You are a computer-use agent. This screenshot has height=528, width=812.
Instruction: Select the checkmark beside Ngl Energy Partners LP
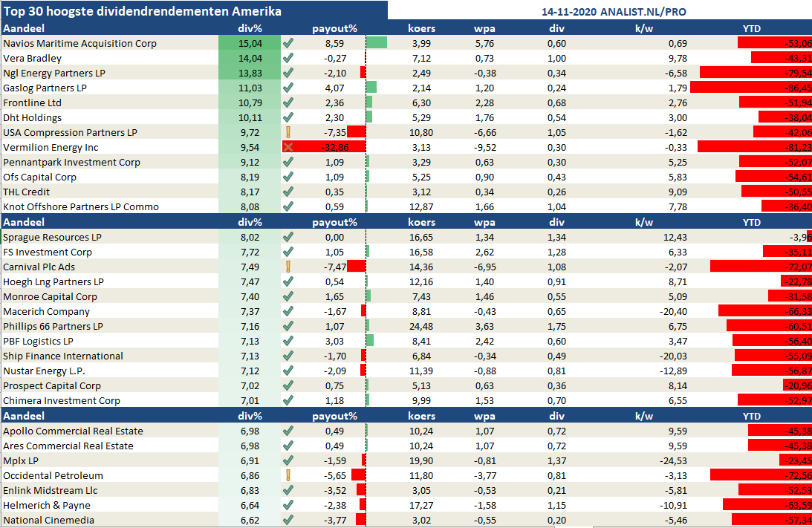pos(288,73)
